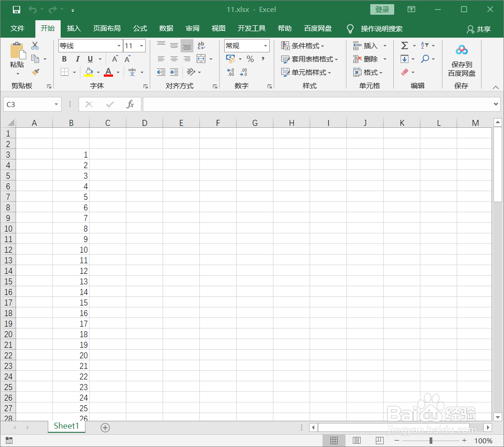Click the Copy icon
Viewport: 504px width, 447px height.
35,59
